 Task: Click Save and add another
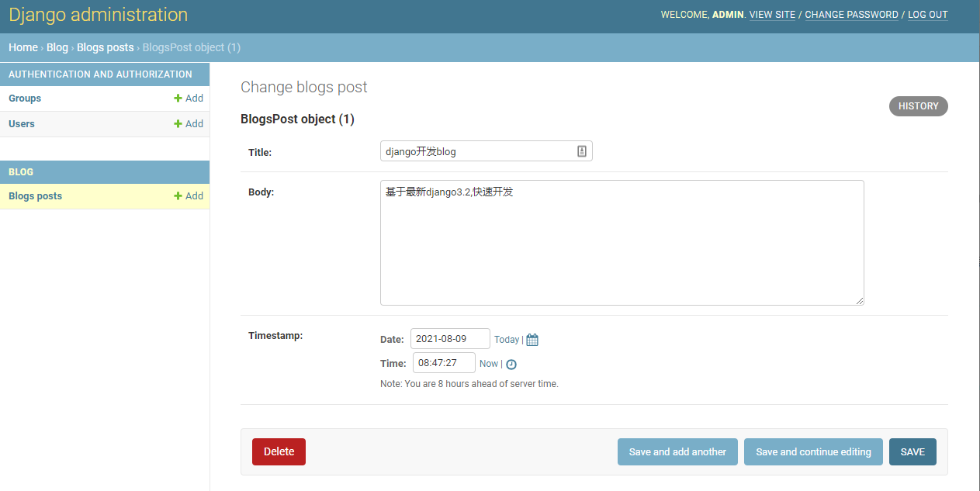click(x=677, y=451)
